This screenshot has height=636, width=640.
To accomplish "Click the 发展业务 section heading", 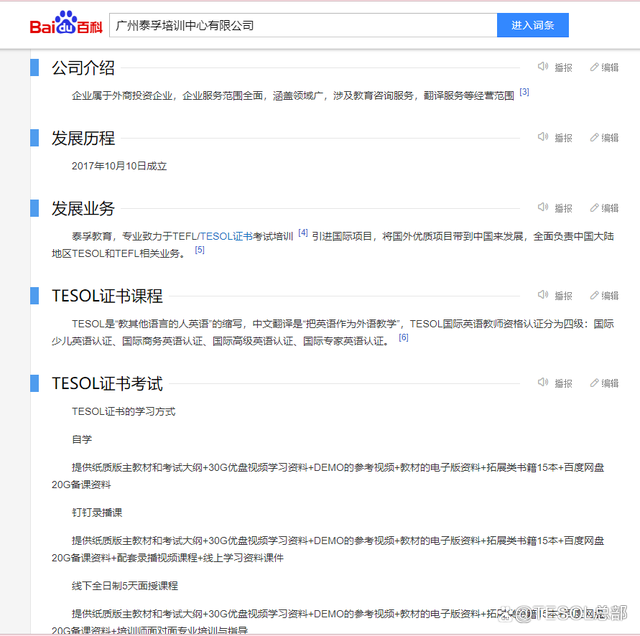I will pyautogui.click(x=83, y=209).
